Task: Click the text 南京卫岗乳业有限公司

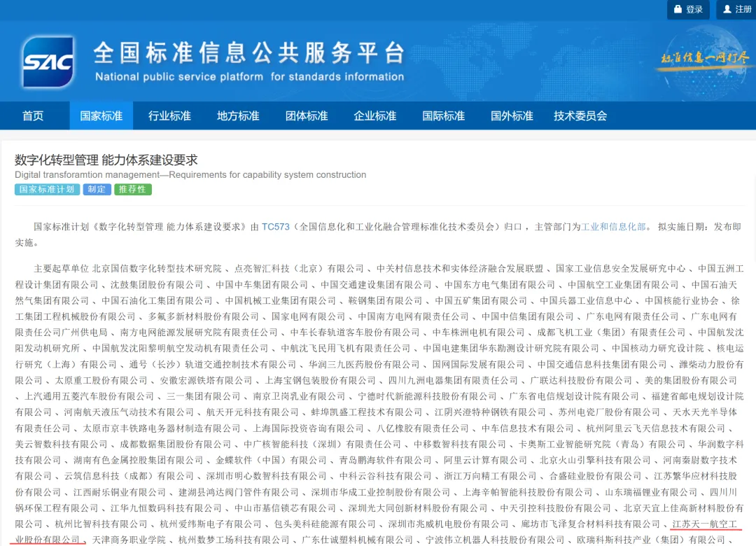Action: [299, 396]
